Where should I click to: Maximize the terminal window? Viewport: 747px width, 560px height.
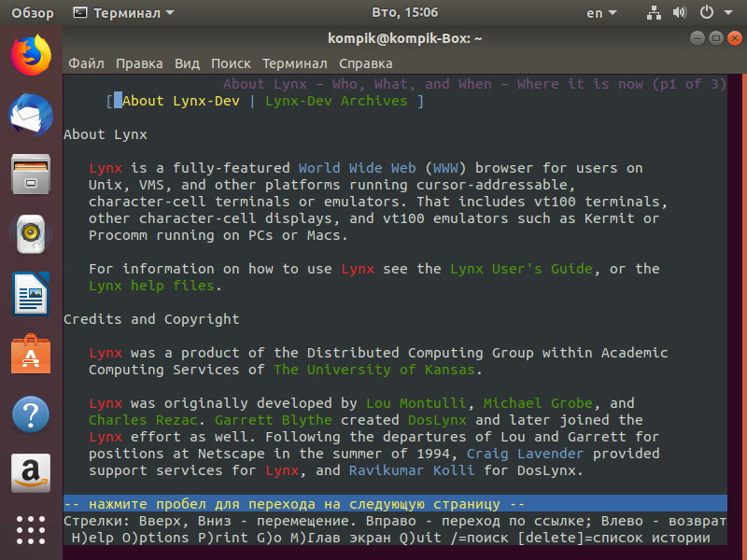click(x=715, y=38)
